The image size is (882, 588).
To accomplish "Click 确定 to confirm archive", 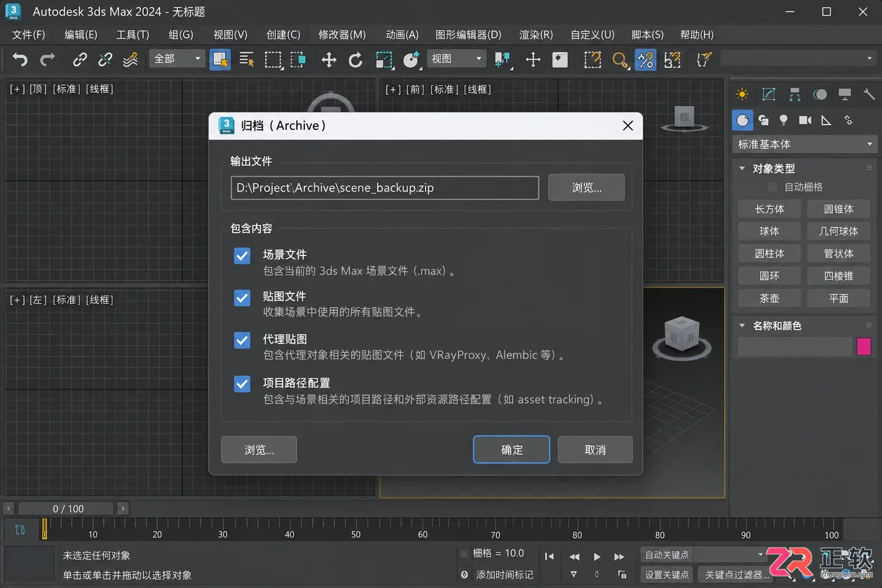I will (511, 450).
